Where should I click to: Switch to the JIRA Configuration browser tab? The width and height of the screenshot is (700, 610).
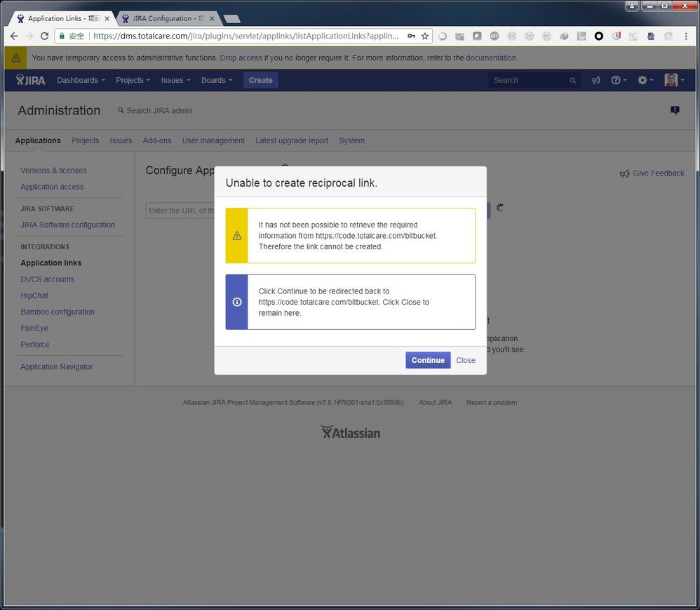[168, 18]
